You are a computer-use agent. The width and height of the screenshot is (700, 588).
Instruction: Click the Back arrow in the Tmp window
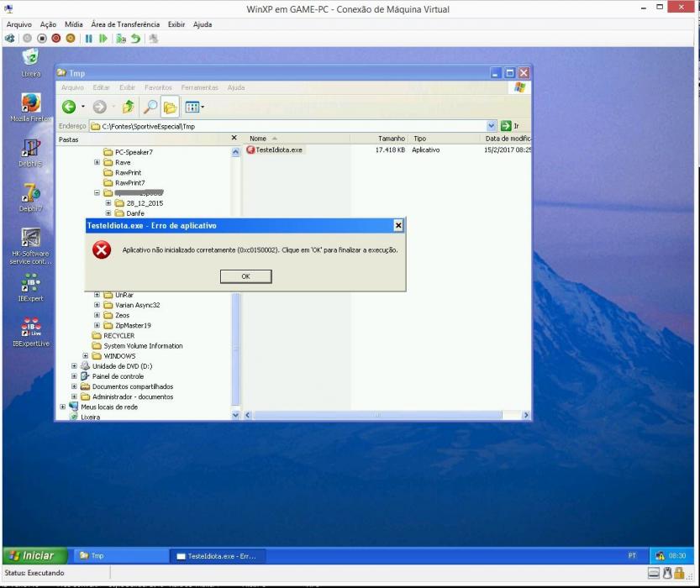tap(69, 107)
